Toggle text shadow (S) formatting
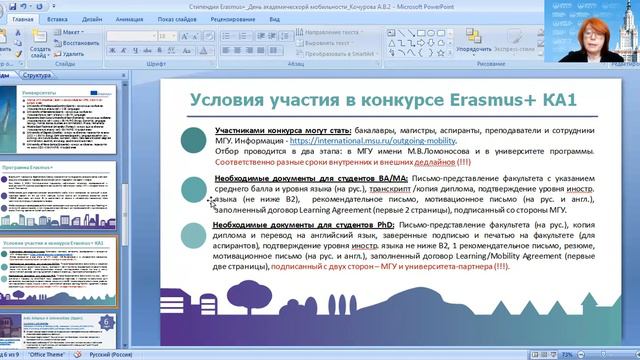 [160, 51]
